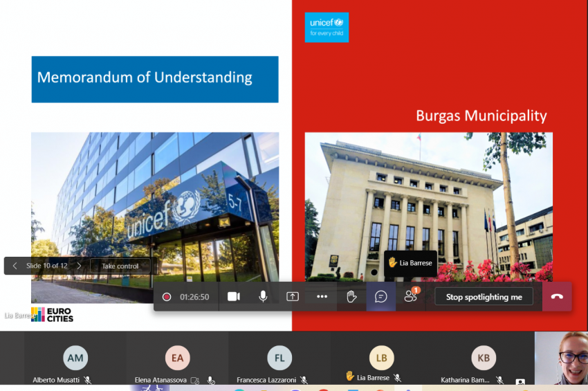
Task: Select Elena Atanassova's participant avatar
Action: coord(177,358)
